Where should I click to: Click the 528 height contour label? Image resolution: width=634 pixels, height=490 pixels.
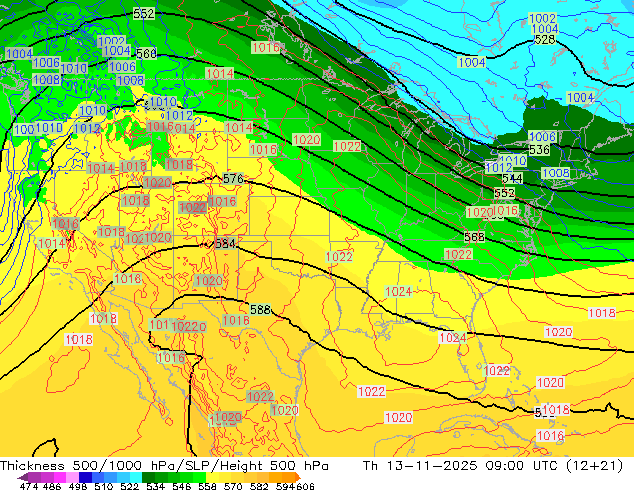click(545, 40)
